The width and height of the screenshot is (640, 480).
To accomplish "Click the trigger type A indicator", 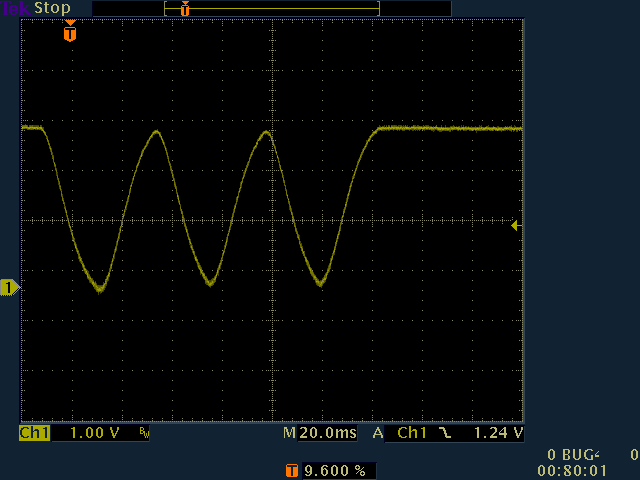I will click(x=378, y=434).
